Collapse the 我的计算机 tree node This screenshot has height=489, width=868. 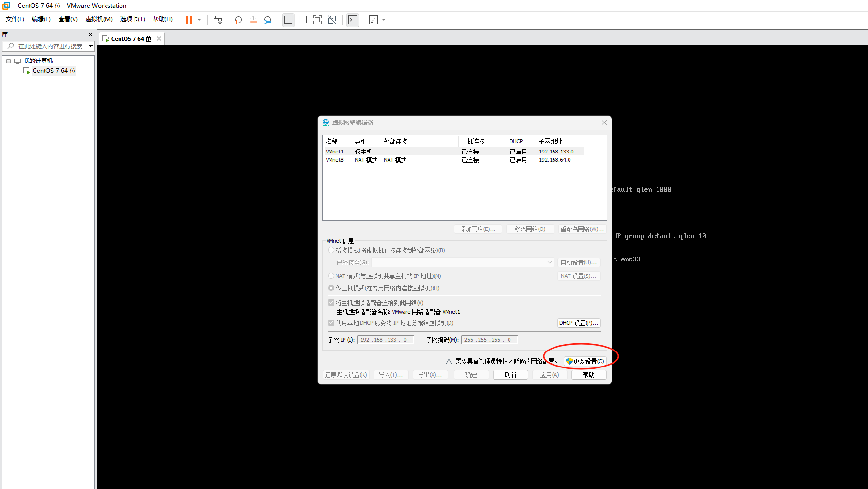8,61
